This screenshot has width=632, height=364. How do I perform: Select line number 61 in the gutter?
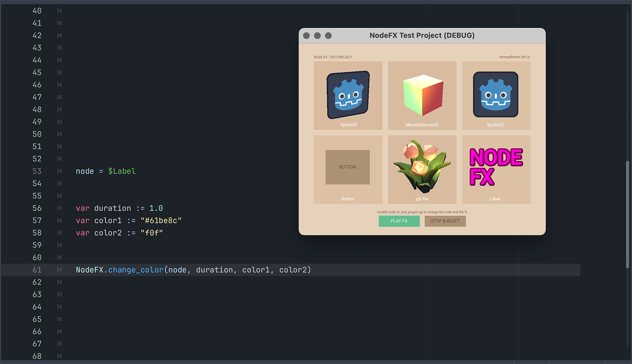tap(37, 270)
